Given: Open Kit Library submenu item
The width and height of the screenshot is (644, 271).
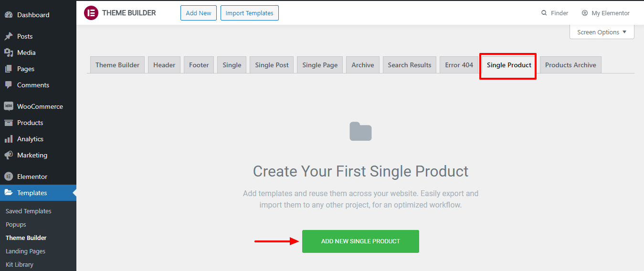Looking at the screenshot, I should coord(20,264).
